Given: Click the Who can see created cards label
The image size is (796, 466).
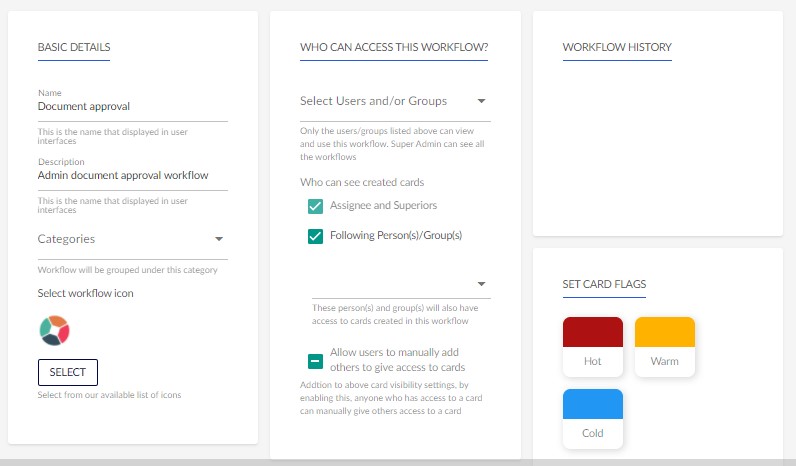Looking at the screenshot, I should (x=362, y=182).
